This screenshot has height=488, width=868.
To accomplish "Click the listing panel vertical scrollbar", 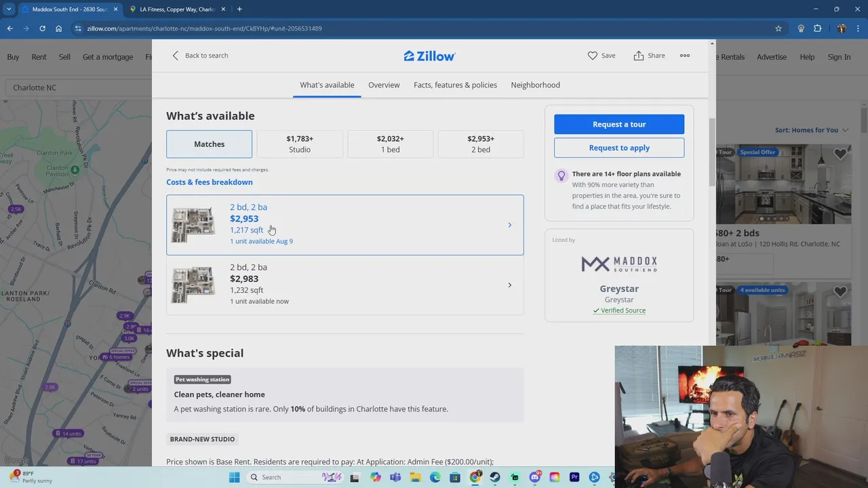I will [711, 152].
